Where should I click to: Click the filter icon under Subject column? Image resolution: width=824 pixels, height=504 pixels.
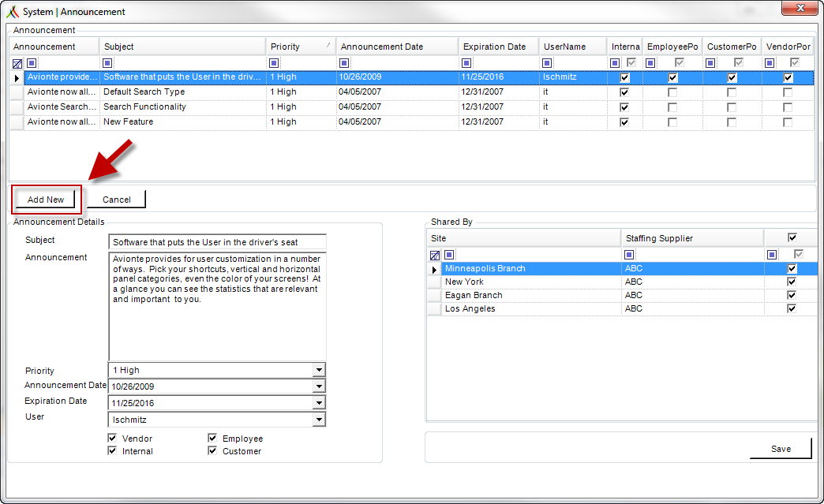(107, 63)
